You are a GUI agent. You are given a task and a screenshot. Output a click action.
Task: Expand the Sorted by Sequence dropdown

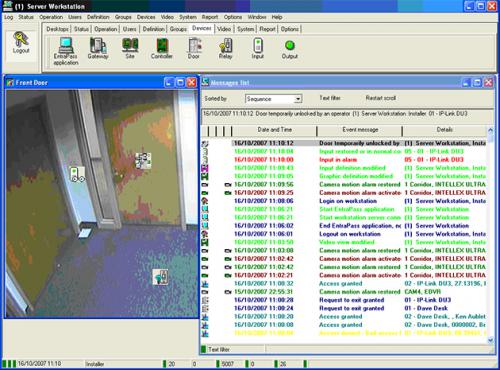coord(298,99)
